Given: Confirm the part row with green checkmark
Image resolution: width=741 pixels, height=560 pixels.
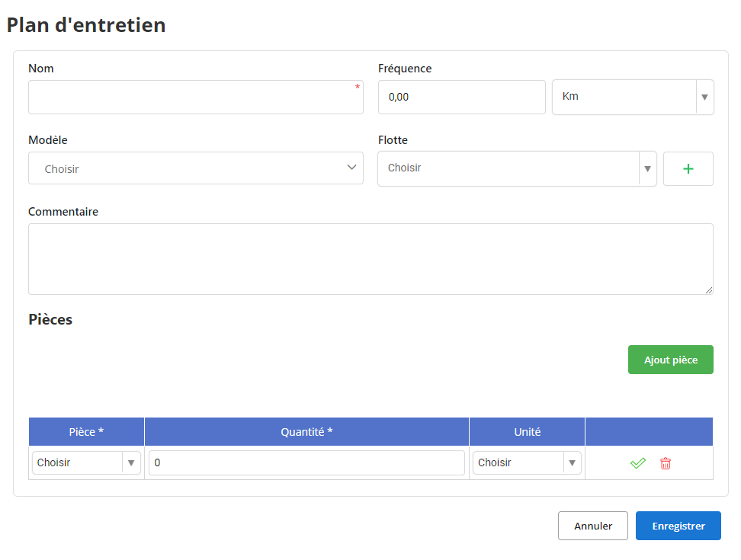Looking at the screenshot, I should (x=637, y=463).
